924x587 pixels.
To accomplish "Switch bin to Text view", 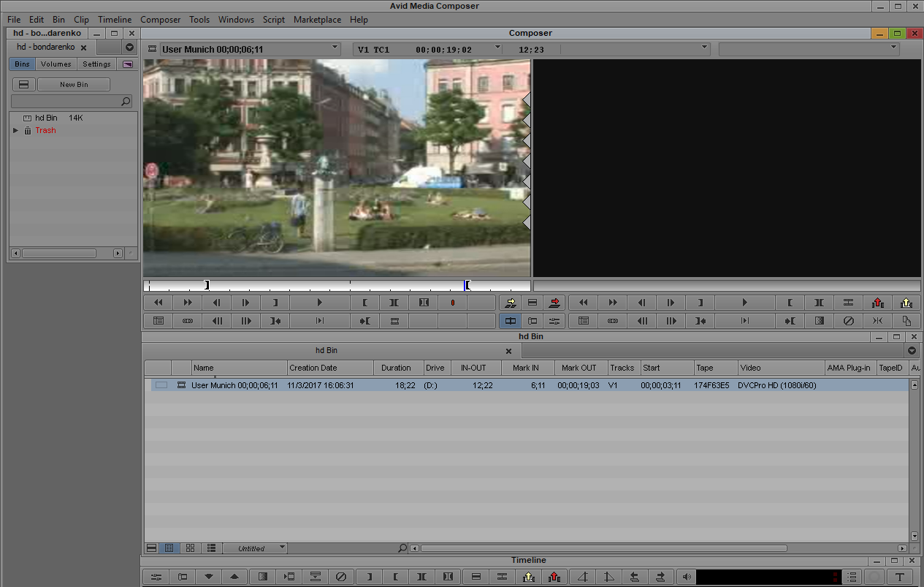I will coord(169,548).
